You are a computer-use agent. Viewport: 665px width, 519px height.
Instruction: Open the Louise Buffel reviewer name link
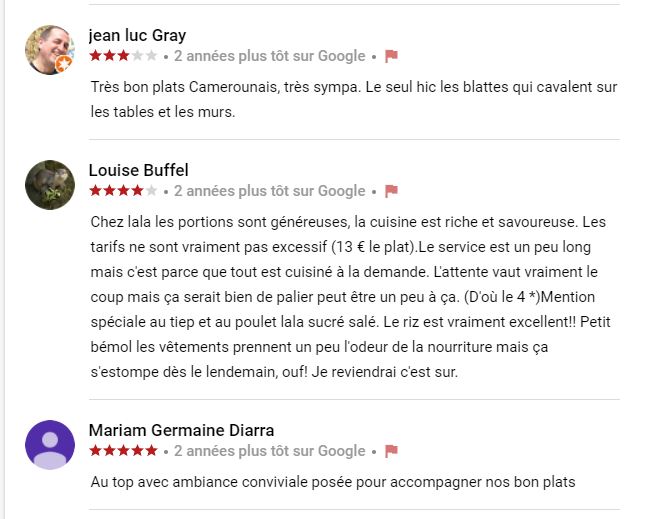[138, 170]
